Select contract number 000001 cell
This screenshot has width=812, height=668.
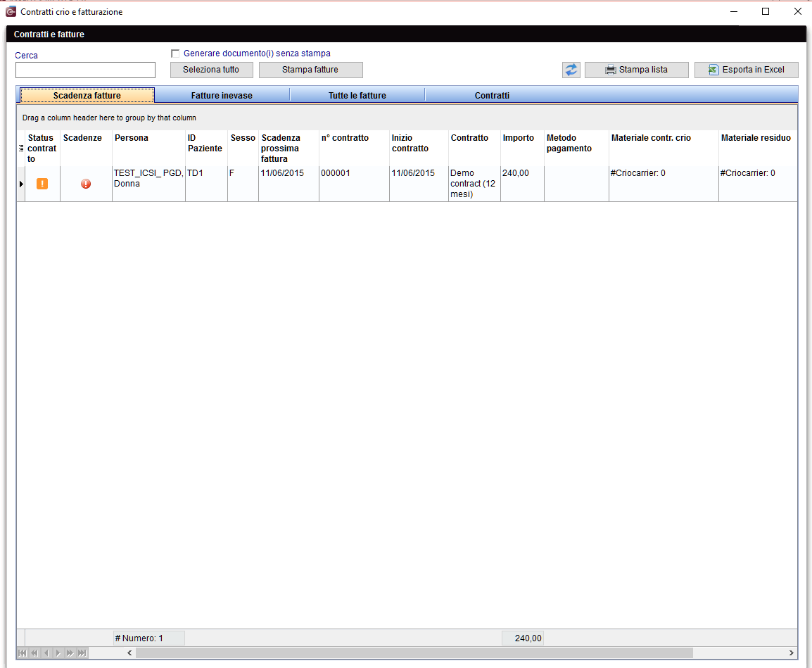354,184
